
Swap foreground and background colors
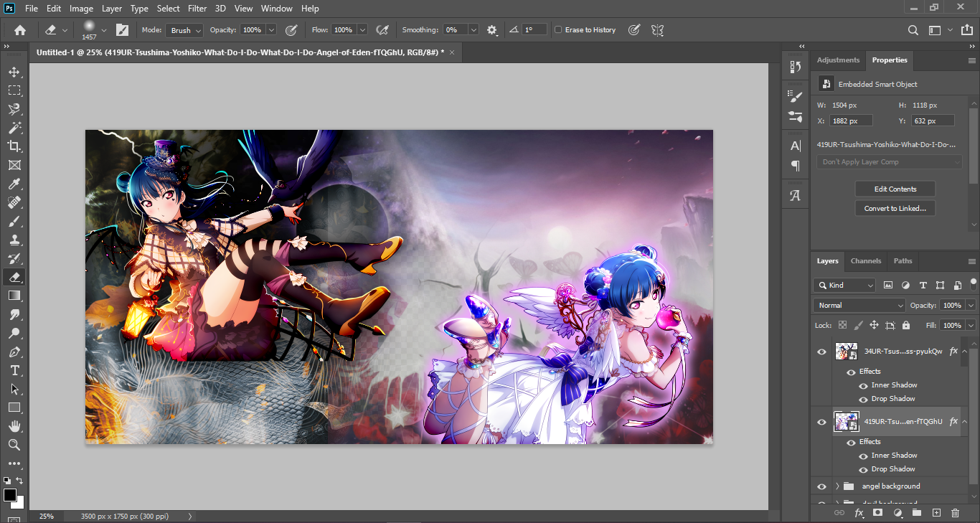[x=19, y=480]
